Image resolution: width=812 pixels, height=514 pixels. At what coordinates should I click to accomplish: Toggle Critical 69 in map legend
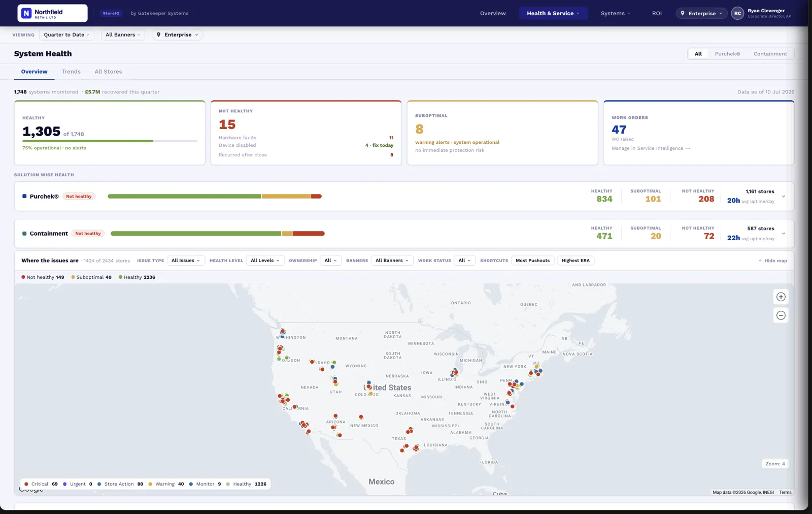pyautogui.click(x=41, y=484)
